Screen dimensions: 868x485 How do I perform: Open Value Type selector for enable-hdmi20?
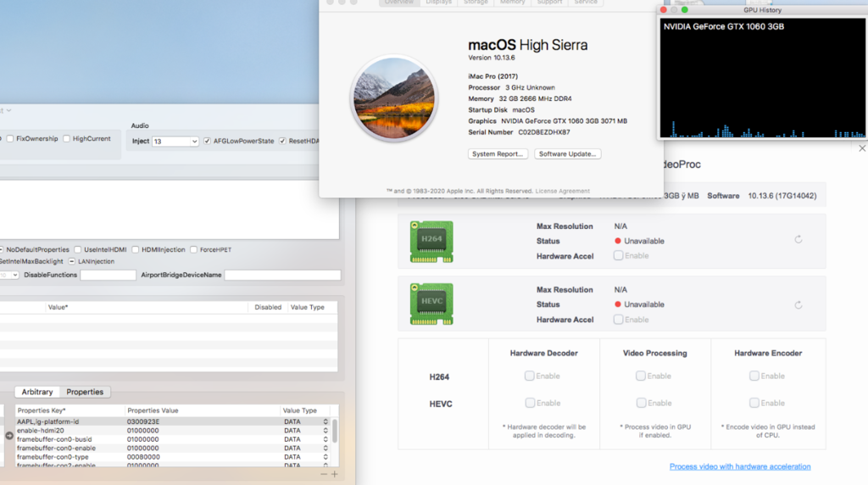[325, 431]
